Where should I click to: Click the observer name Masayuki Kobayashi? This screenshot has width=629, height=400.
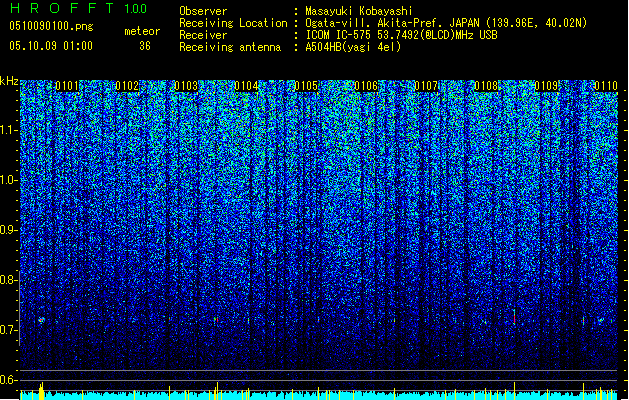tap(359, 11)
